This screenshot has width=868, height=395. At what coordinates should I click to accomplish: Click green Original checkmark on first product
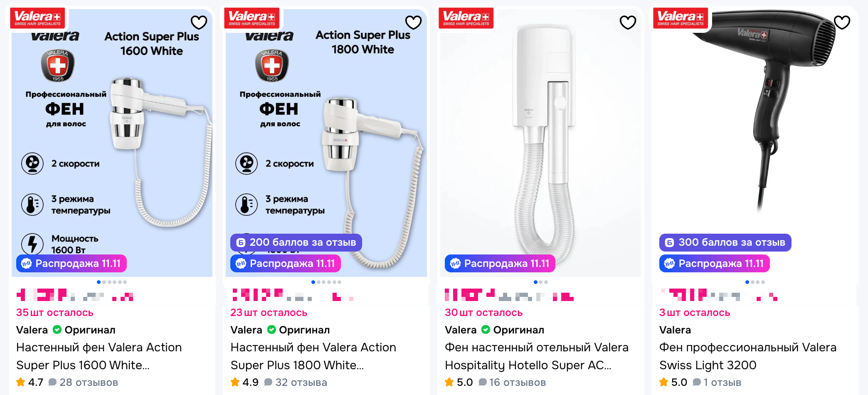pos(57,330)
